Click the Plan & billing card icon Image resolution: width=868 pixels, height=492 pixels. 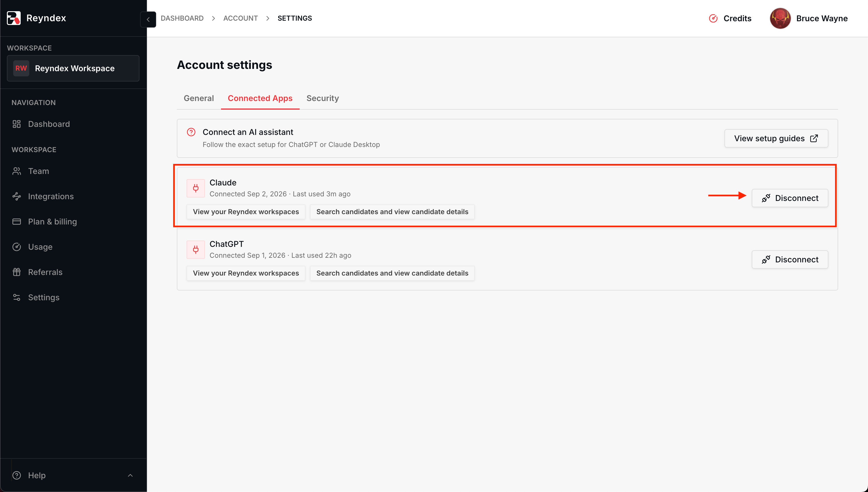click(17, 222)
